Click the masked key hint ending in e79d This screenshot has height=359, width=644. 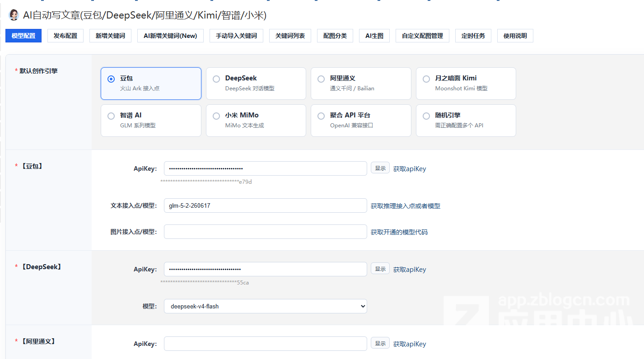pyautogui.click(x=206, y=182)
